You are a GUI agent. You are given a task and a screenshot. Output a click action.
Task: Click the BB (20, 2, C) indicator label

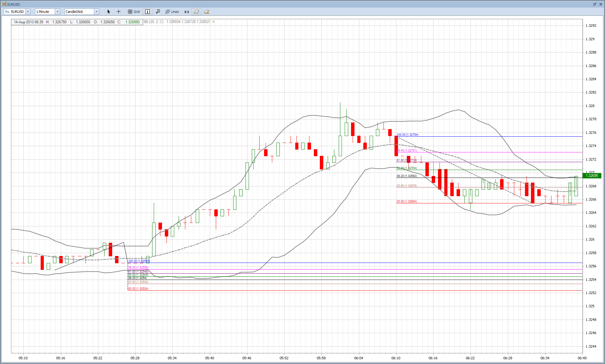(x=154, y=22)
